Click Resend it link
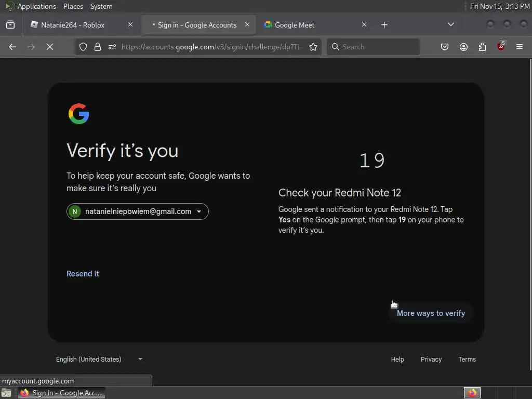Viewport: 532px width, 399px height. click(x=83, y=274)
